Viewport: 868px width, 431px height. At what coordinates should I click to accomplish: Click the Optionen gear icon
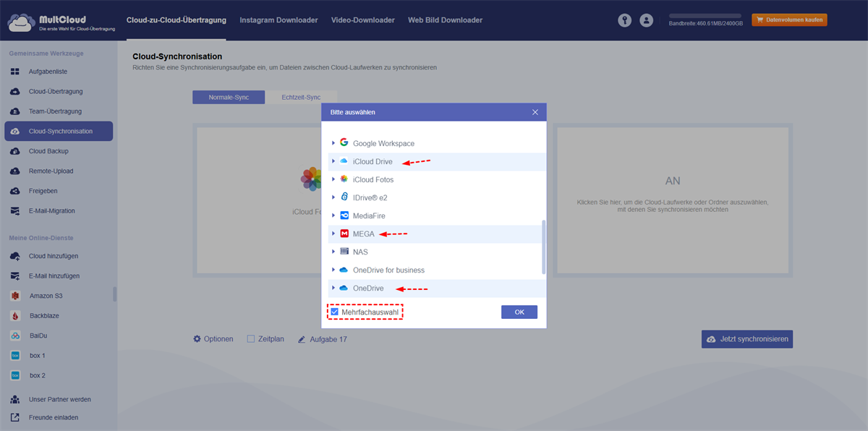click(x=197, y=338)
